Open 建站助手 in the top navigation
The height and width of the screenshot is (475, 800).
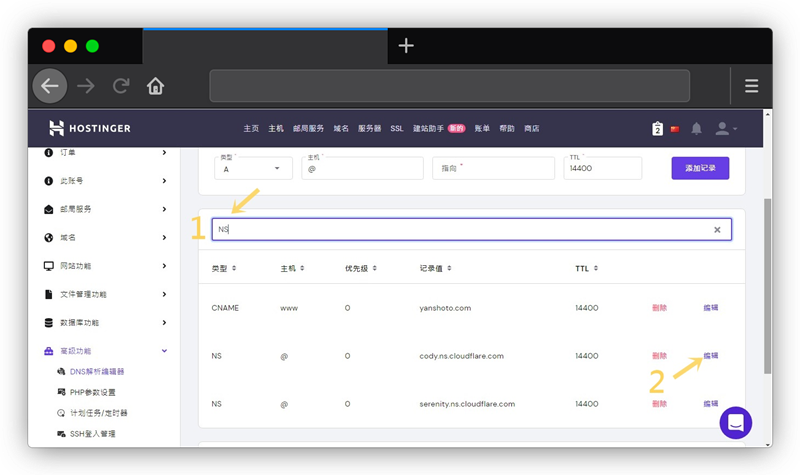click(x=428, y=129)
